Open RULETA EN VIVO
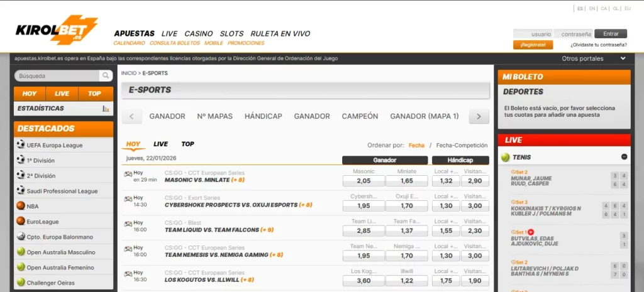 pyautogui.click(x=280, y=34)
